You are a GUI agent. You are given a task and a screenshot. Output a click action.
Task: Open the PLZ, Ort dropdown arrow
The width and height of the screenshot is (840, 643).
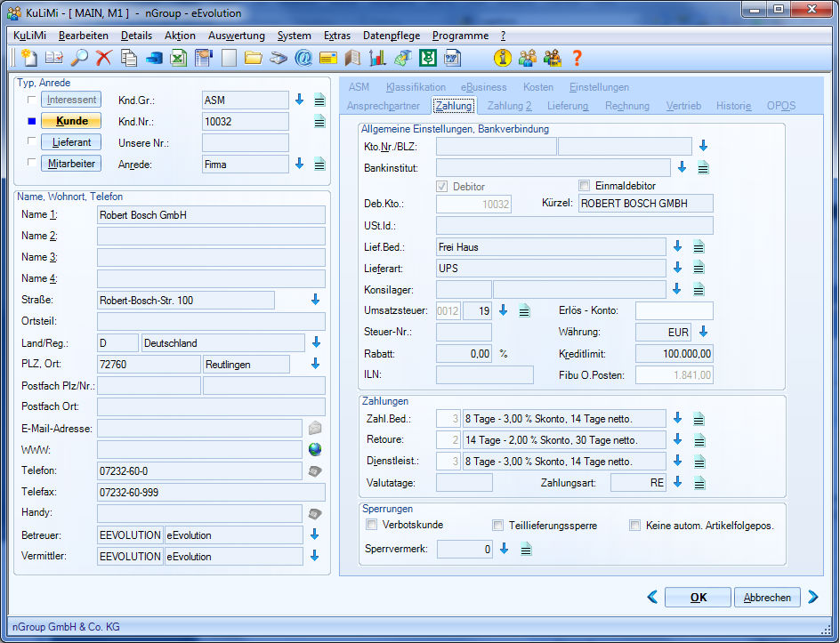click(316, 364)
